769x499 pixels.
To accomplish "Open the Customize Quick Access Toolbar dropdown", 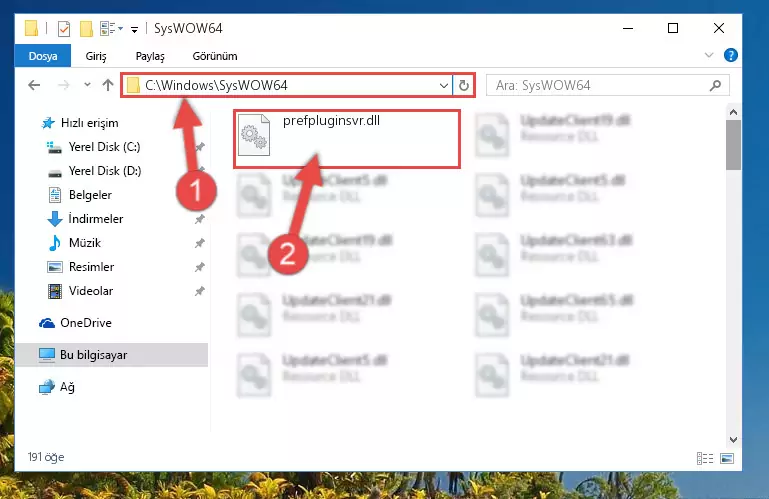I will point(134,29).
